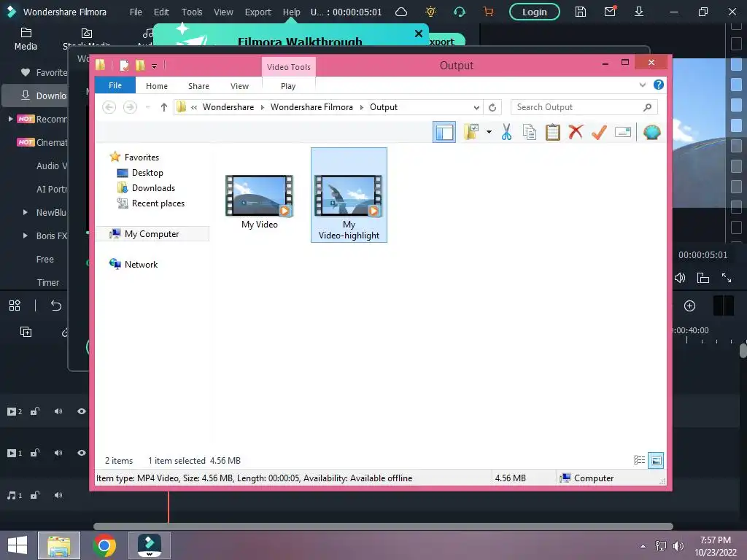This screenshot has width=747, height=560.
Task: Mute audio track 1
Action: click(58, 495)
